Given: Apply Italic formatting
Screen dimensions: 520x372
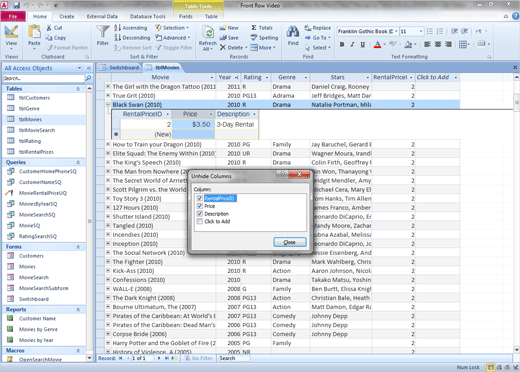Looking at the screenshot, I should [352, 44].
